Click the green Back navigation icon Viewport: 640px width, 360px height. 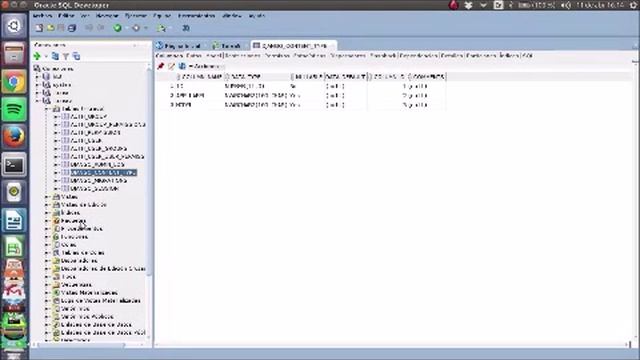pos(118,28)
